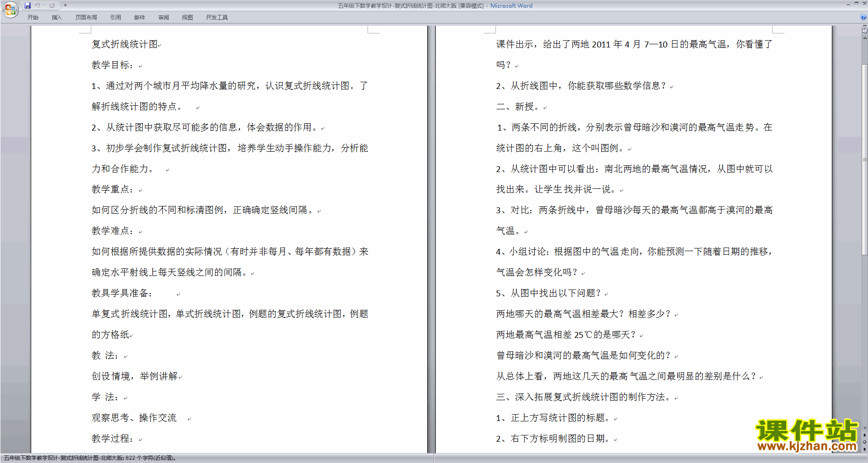The image size is (868, 463).
Task: Click the vertical scrollbar down arrow
Action: tap(864, 428)
